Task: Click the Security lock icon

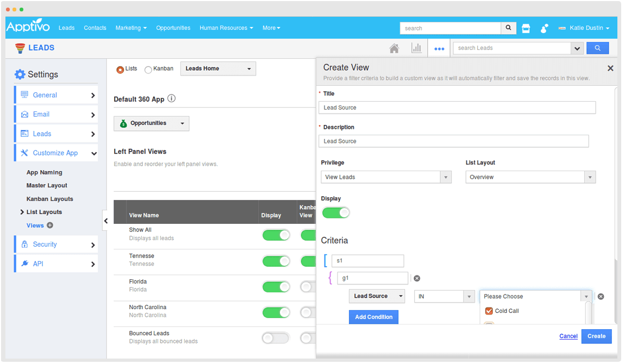Action: pyautogui.click(x=24, y=244)
